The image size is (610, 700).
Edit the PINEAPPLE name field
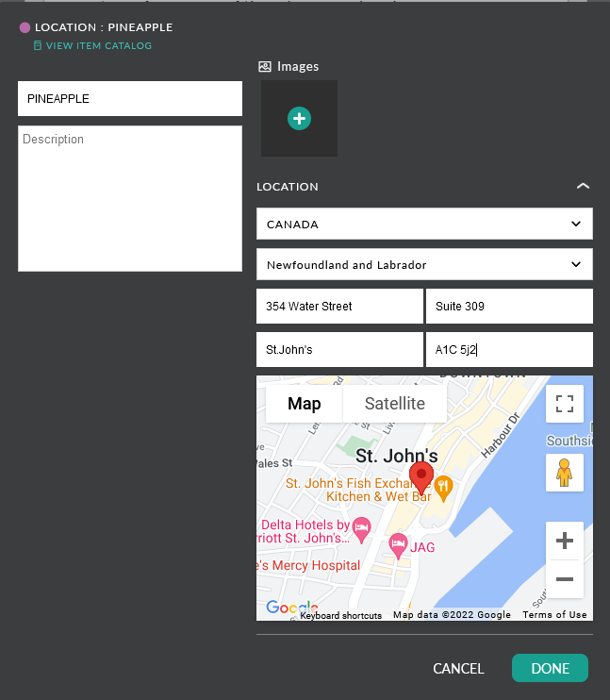pyautogui.click(x=130, y=99)
